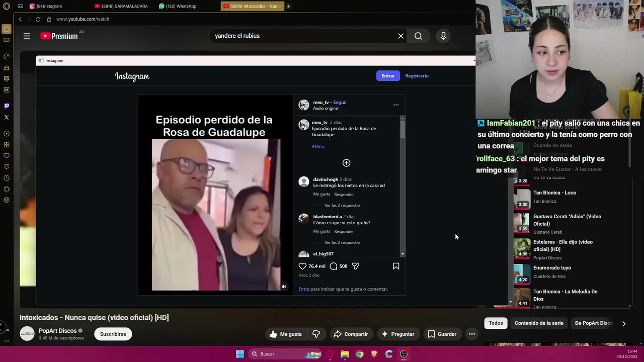Screen dimensions: 644x362
Task: Select the De PopArt Discos chip
Action: 593,323
